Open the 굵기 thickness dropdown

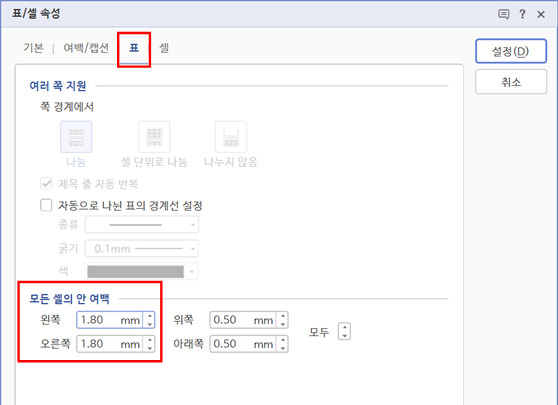tap(142, 248)
